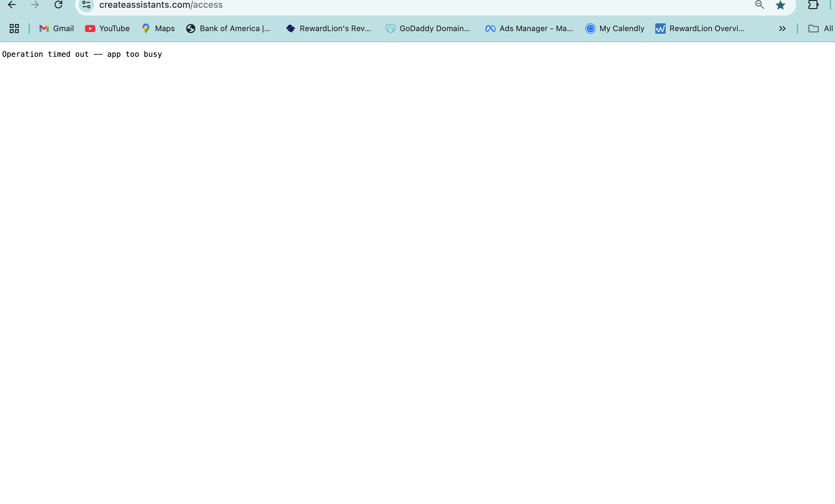The image size is (835, 504).
Task: Show hidden bookmarks via overflow chevron
Action: tap(782, 29)
